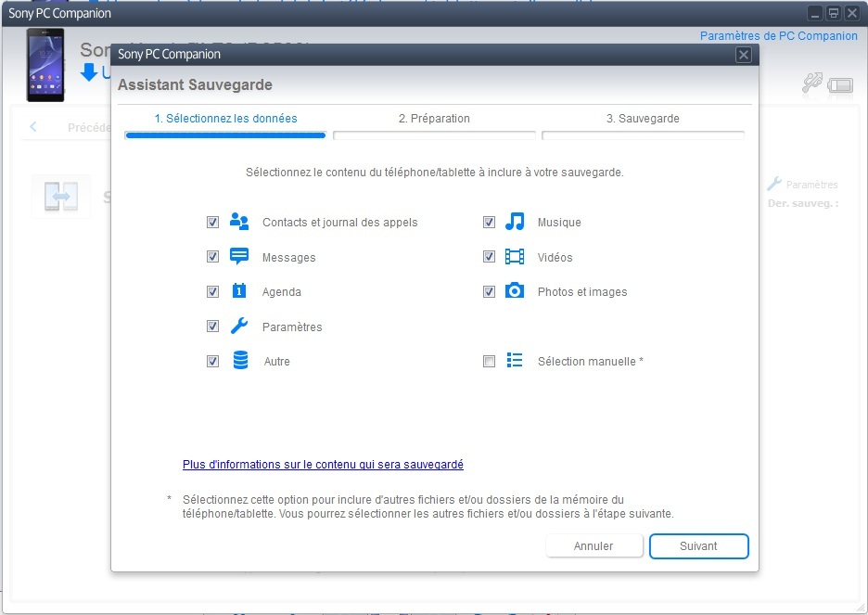Select step 3 Sauvegarde tab

(643, 119)
